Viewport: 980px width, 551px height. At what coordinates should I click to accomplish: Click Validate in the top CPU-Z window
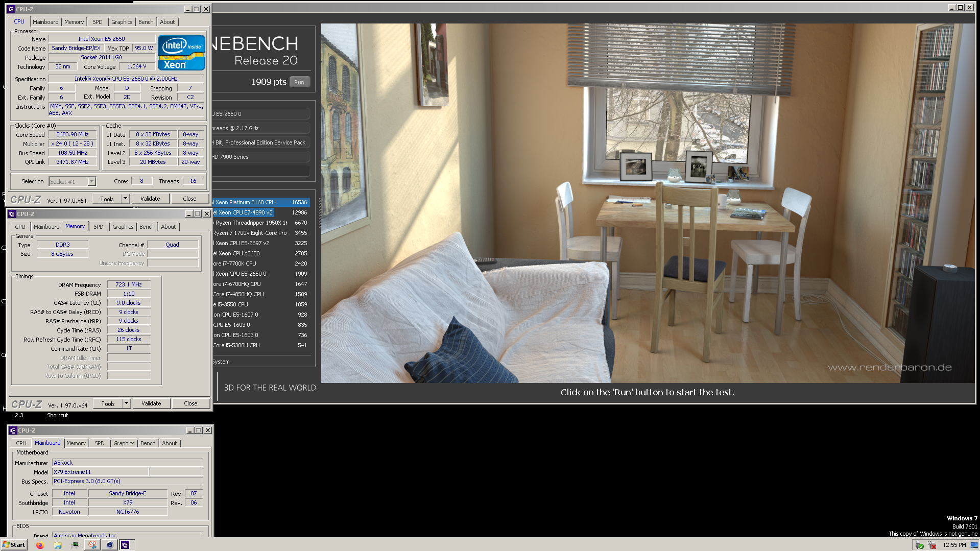pyautogui.click(x=150, y=199)
